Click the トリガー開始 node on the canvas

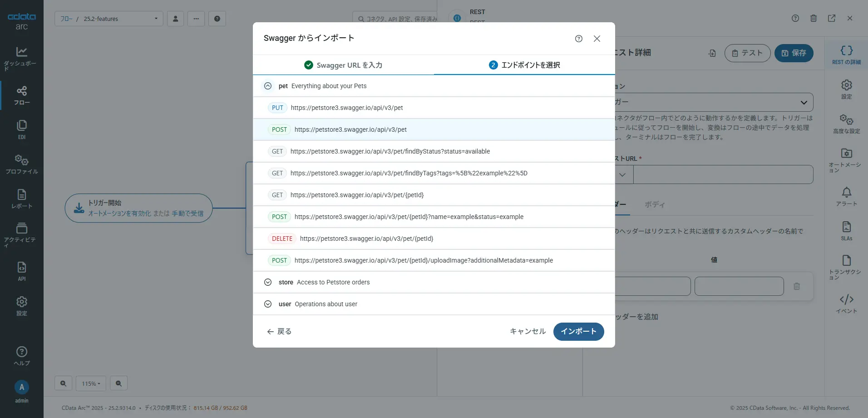click(x=138, y=208)
